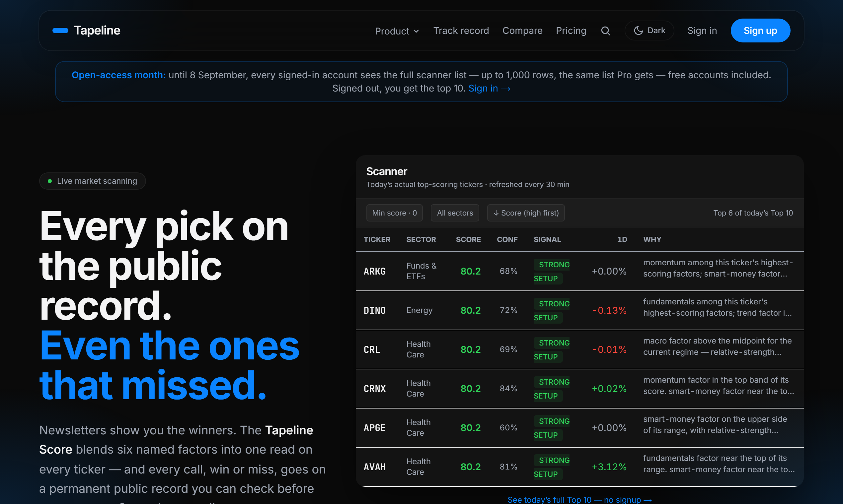Viewport: 843px width, 504px height.
Task: Open the search magnifier icon
Action: 605,31
